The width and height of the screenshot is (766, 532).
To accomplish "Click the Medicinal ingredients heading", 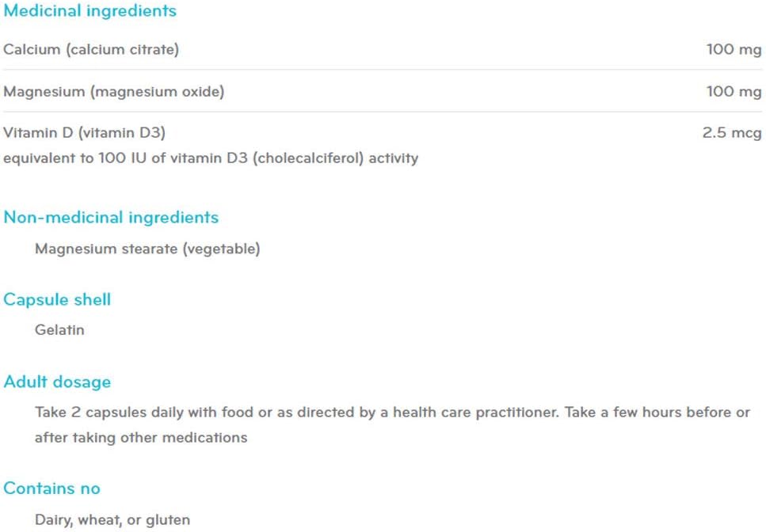I will click(x=90, y=11).
